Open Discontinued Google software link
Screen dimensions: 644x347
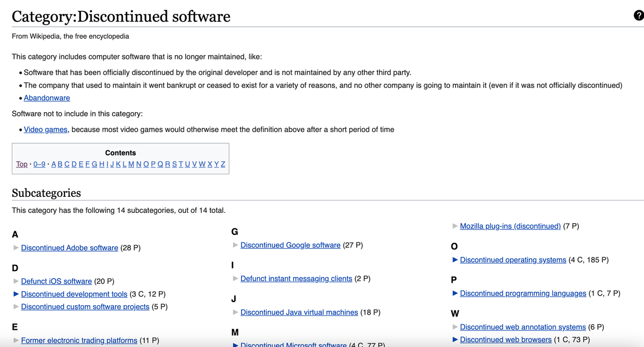point(290,245)
